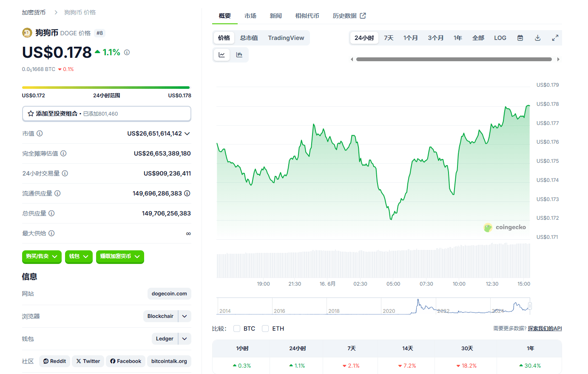This screenshot has width=588, height=374.
Task: Click the left arrow of chart scrollbar
Action: click(x=352, y=59)
